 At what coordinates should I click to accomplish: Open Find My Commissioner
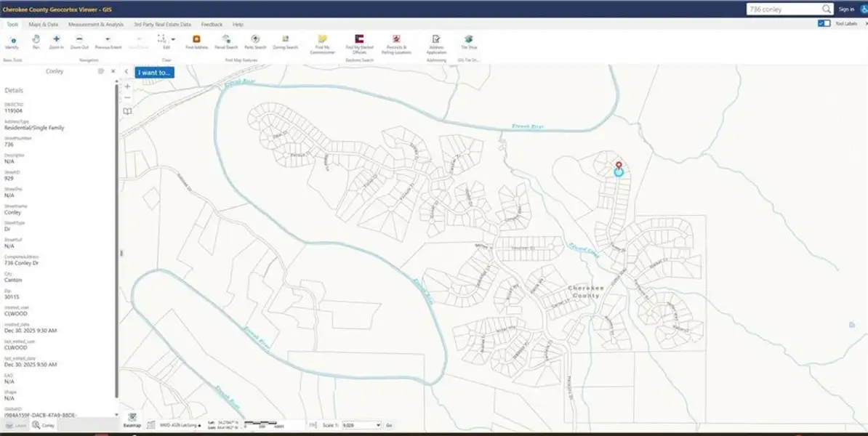click(x=322, y=44)
